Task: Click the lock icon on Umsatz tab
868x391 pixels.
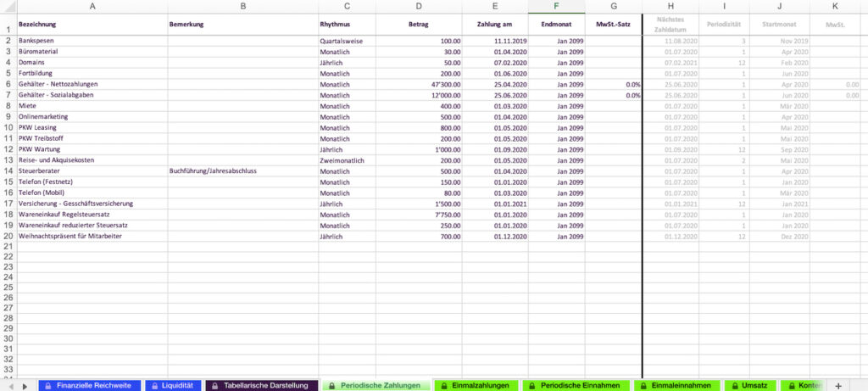Action: [x=734, y=386]
